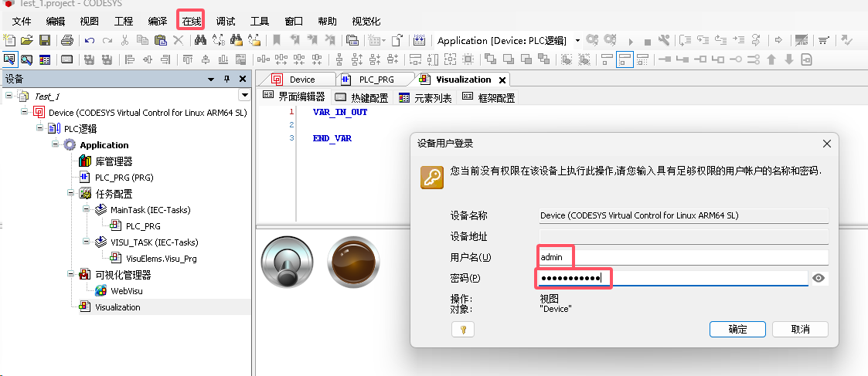Click the Align left icon
The height and width of the screenshot is (376, 868).
pyautogui.click(x=130, y=59)
